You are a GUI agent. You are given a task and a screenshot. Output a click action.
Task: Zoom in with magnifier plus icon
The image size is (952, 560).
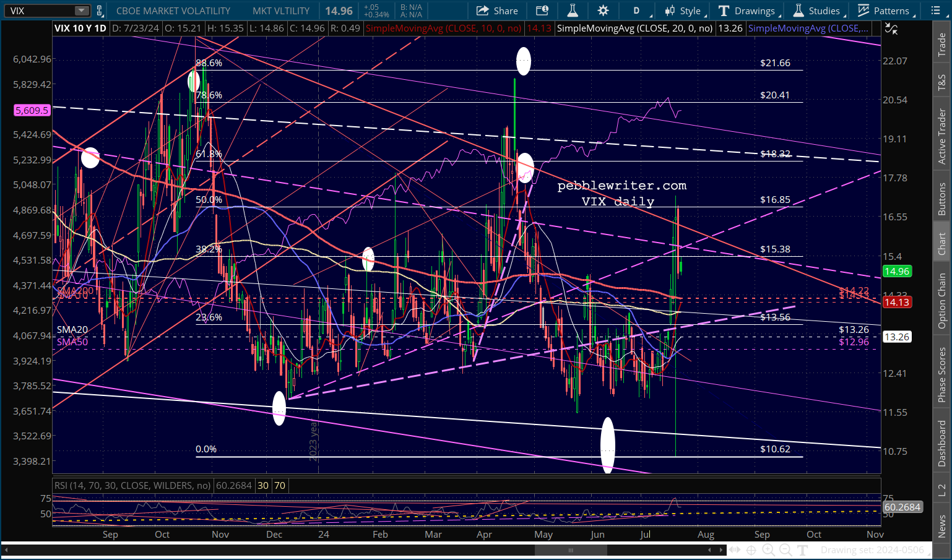768,549
